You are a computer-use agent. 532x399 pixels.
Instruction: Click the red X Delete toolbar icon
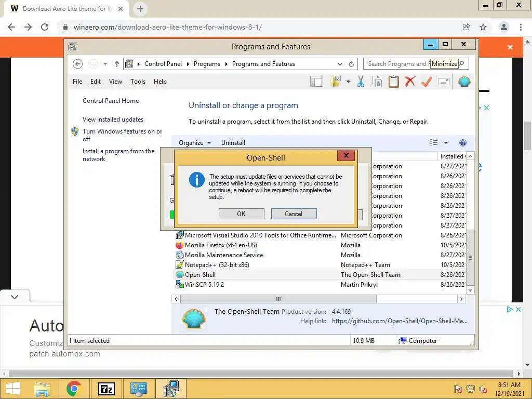click(410, 82)
